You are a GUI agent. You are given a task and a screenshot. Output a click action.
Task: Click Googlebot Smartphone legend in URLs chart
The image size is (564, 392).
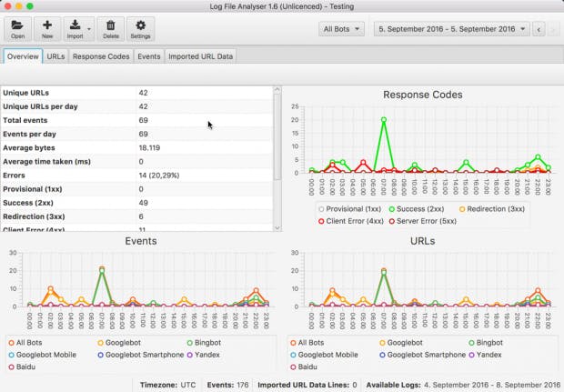pyautogui.click(x=423, y=355)
